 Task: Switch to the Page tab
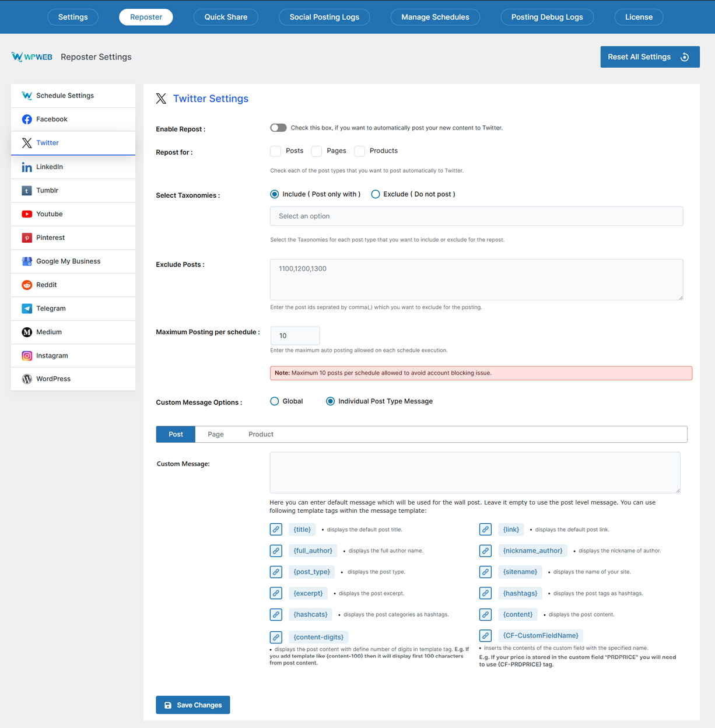point(216,434)
